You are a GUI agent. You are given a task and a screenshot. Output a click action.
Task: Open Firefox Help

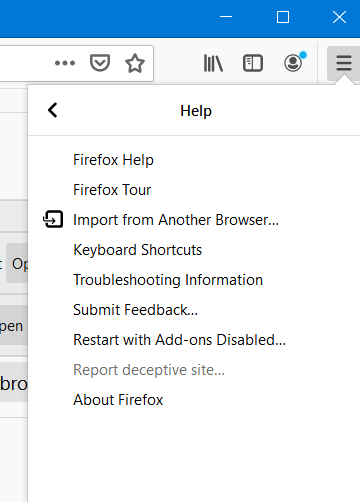(x=113, y=160)
